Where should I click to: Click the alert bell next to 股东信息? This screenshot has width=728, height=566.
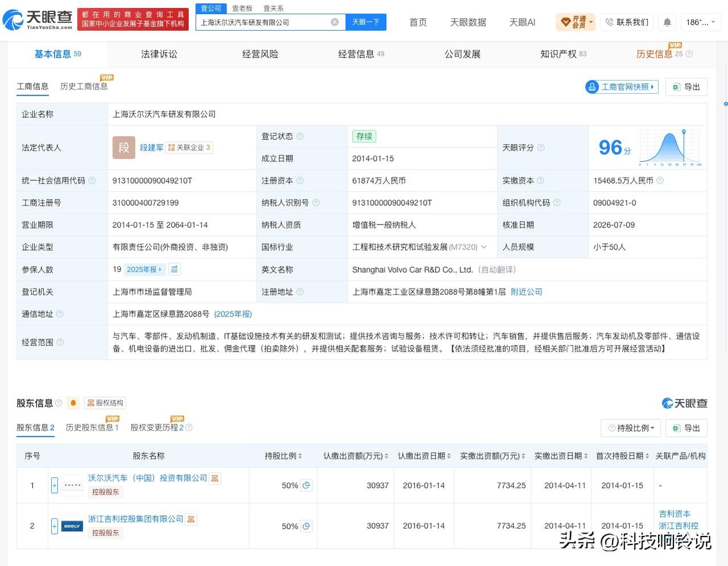(73, 403)
